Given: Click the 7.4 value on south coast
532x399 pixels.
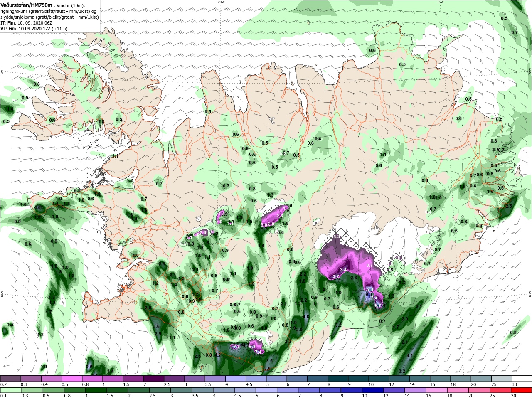Looking at the screenshot, I should tap(258, 352).
